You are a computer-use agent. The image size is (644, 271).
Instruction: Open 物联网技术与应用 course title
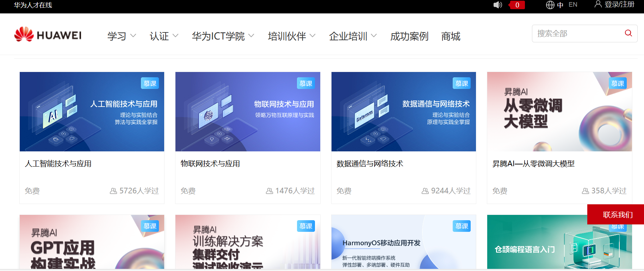coord(210,164)
